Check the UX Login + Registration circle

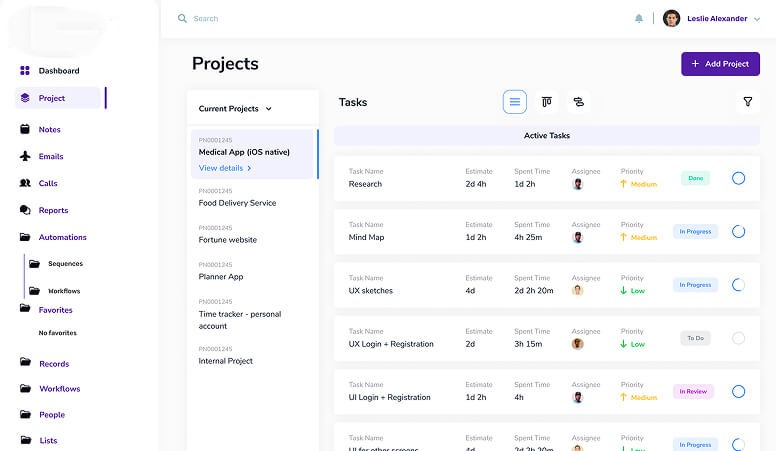tap(738, 338)
